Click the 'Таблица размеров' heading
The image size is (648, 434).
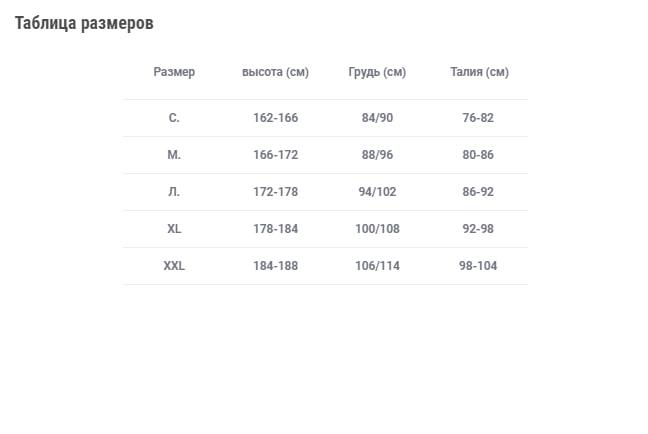(x=84, y=24)
